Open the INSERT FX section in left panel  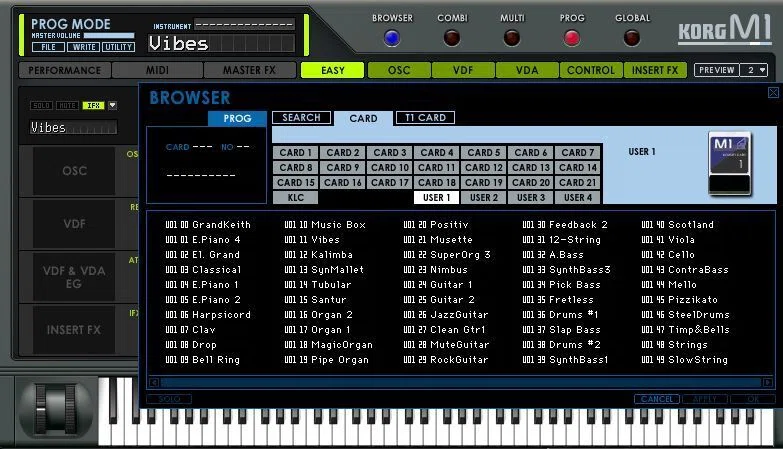(74, 330)
